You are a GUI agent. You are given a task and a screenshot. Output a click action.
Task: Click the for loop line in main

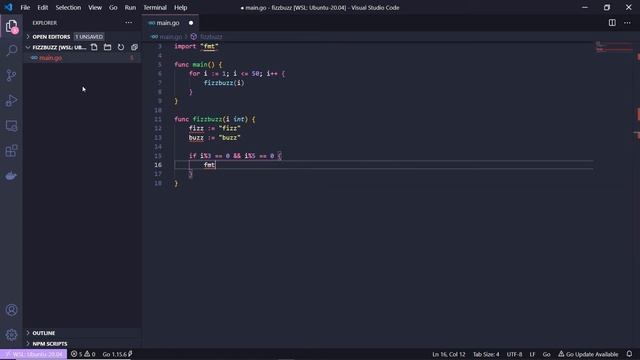[x=237, y=74]
